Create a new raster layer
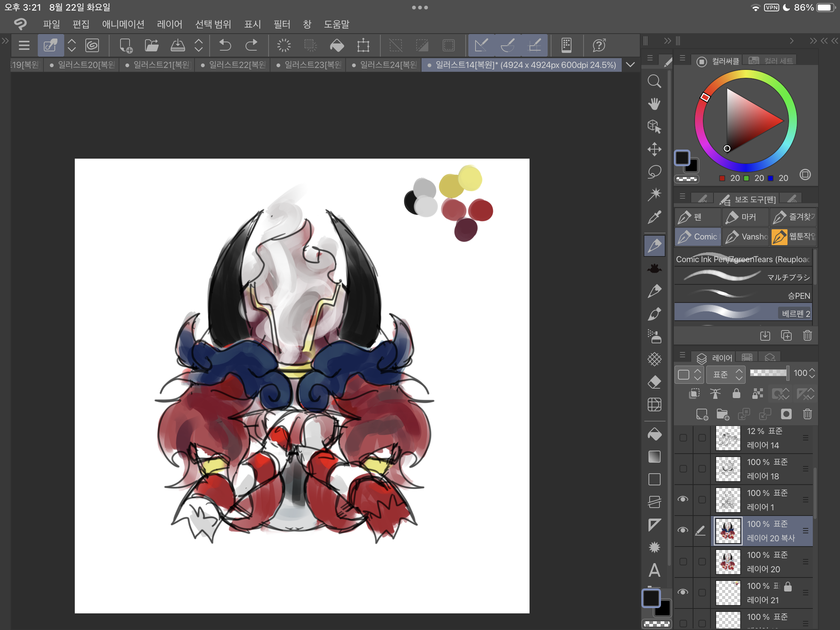The height and width of the screenshot is (630, 840). coord(701,414)
